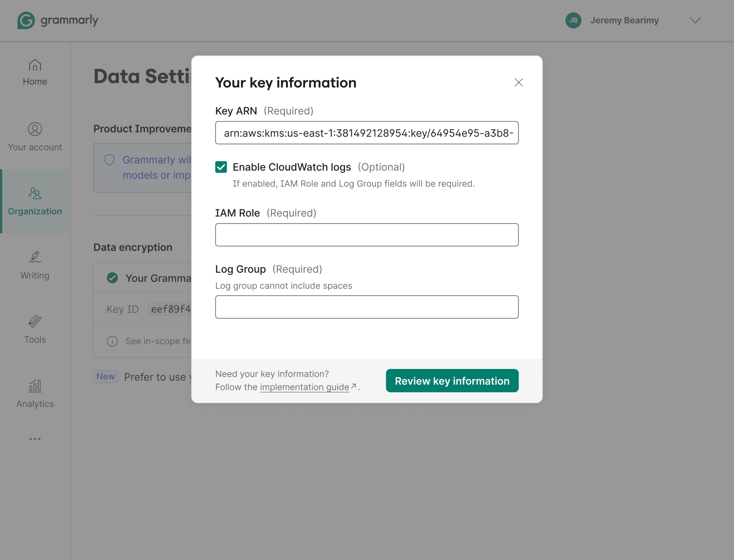Focus the empty IAM Role field
The height and width of the screenshot is (560, 734).
pos(367,235)
